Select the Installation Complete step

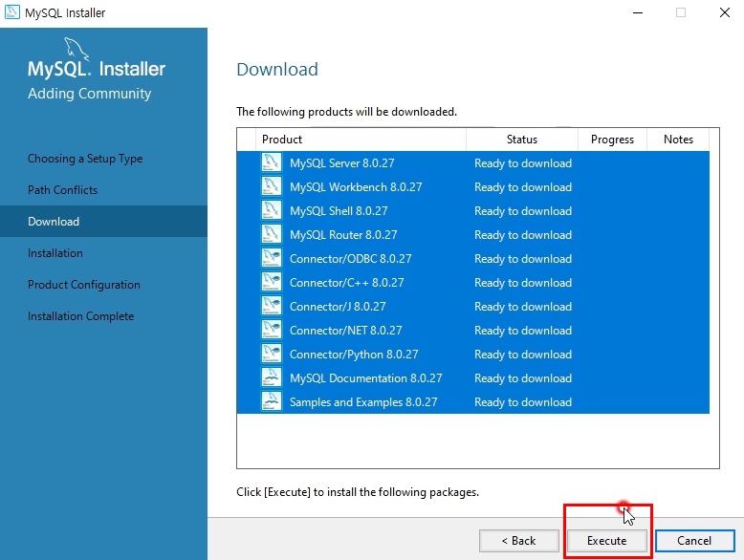point(80,316)
